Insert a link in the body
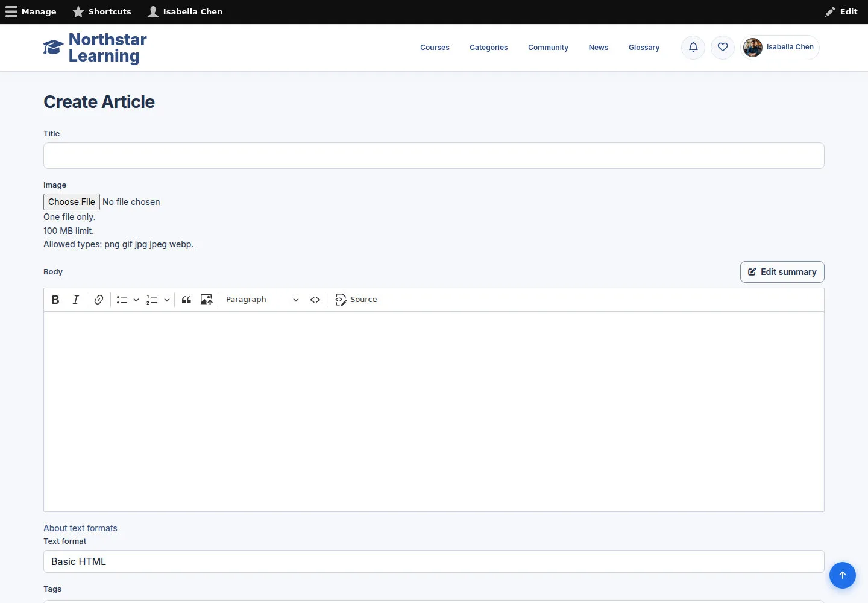Screen dimensions: 868x603 99,300
